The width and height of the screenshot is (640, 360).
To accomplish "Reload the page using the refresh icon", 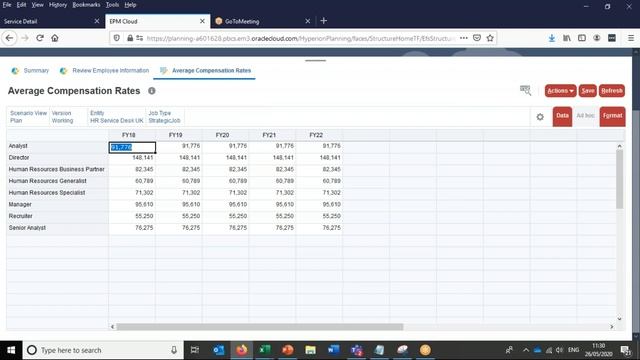I will [x=40, y=38].
